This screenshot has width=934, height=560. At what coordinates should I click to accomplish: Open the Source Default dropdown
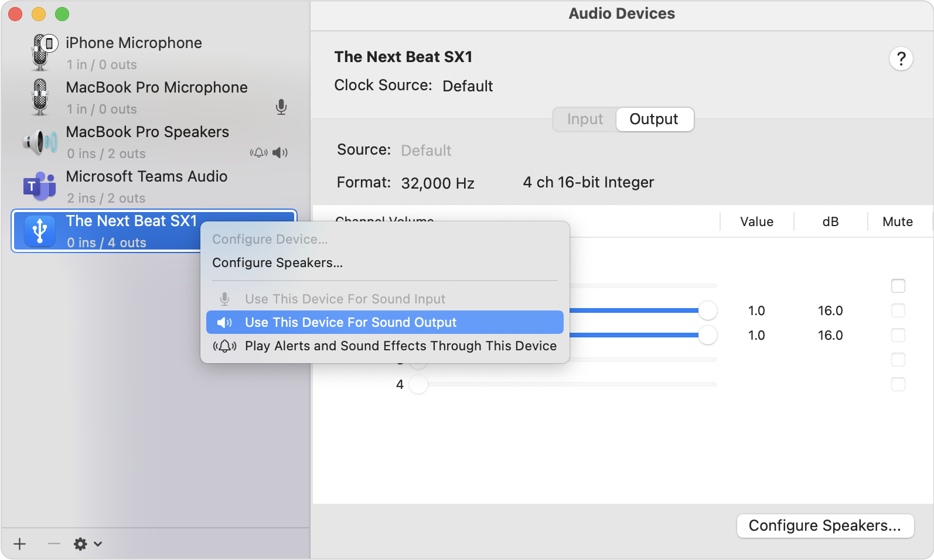click(x=426, y=151)
